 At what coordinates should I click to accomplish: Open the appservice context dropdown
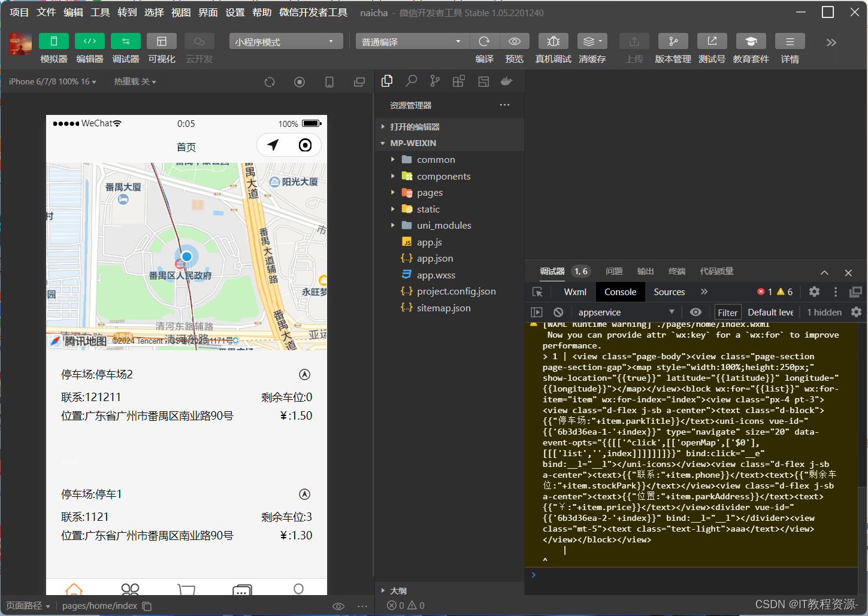(x=626, y=312)
